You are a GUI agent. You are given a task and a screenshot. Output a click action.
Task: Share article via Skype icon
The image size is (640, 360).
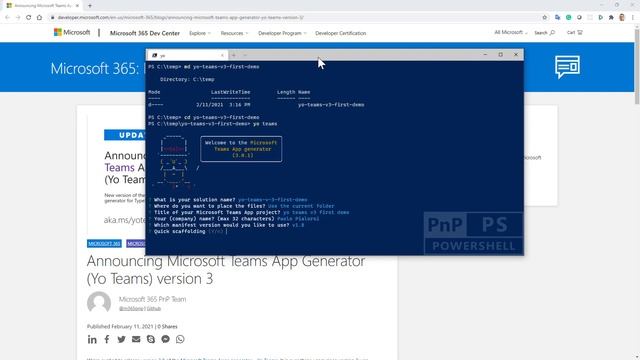point(151,339)
